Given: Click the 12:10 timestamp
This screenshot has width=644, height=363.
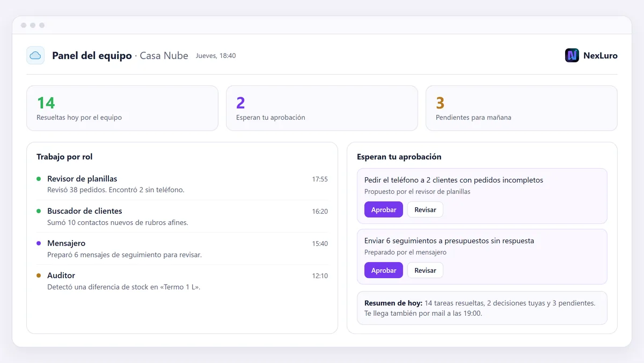Looking at the screenshot, I should click(320, 276).
